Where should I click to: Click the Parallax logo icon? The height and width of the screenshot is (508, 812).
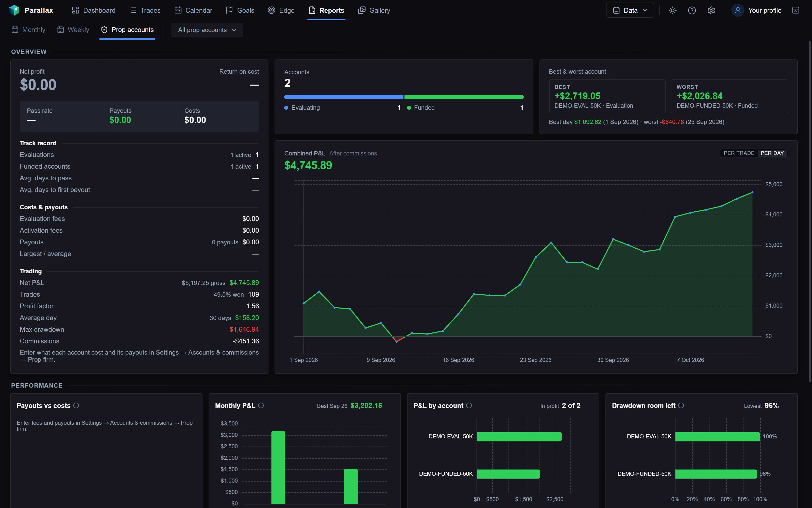[x=14, y=10]
